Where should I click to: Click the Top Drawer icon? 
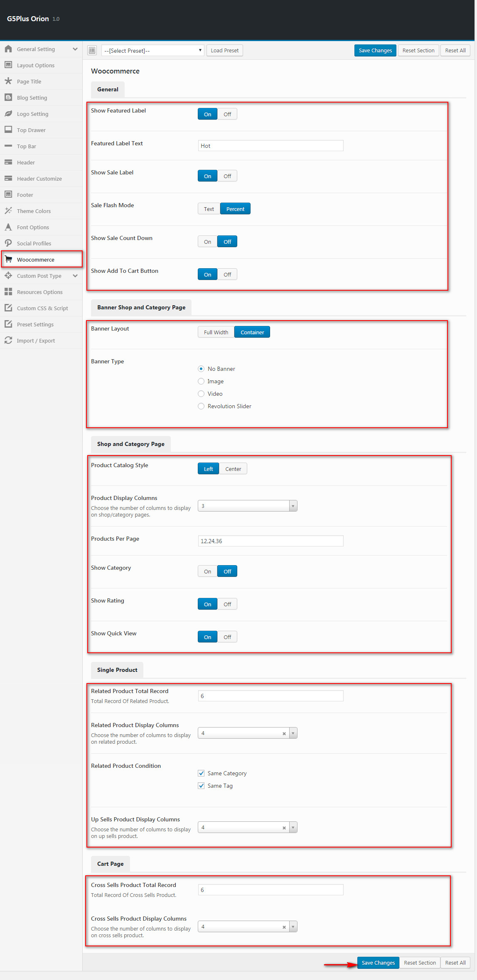point(8,130)
